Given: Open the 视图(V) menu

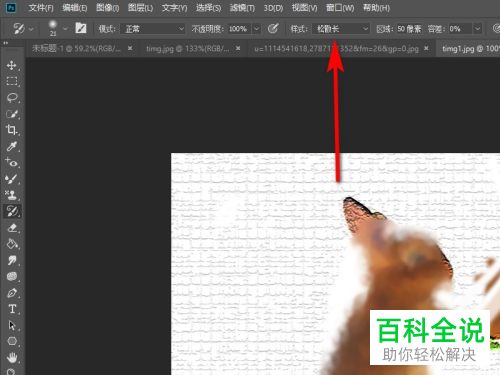Looking at the screenshot, I should tap(304, 8).
